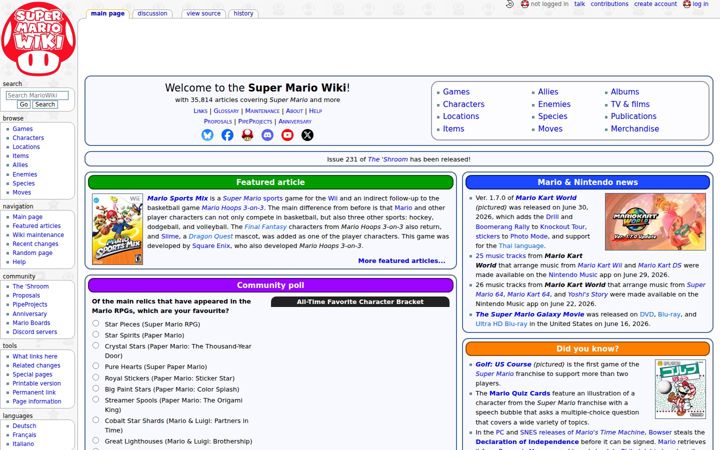The width and height of the screenshot is (720, 450).
Task: Open Anniversary link in welcome box
Action: click(x=295, y=122)
